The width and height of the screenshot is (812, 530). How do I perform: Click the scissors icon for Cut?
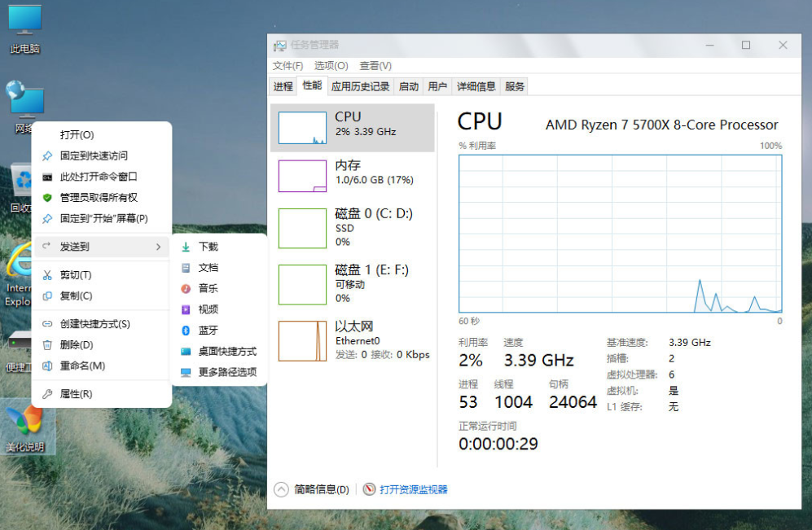(x=47, y=275)
